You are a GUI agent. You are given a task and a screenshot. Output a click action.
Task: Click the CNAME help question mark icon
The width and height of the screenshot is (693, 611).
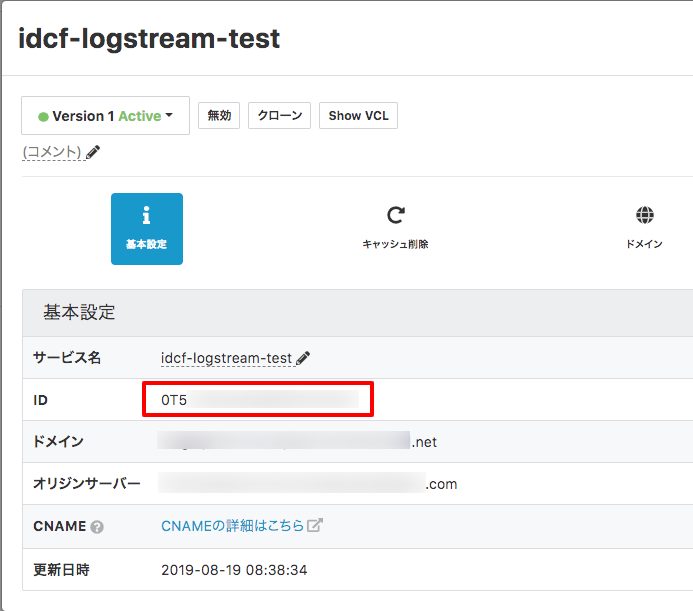[x=97, y=527]
